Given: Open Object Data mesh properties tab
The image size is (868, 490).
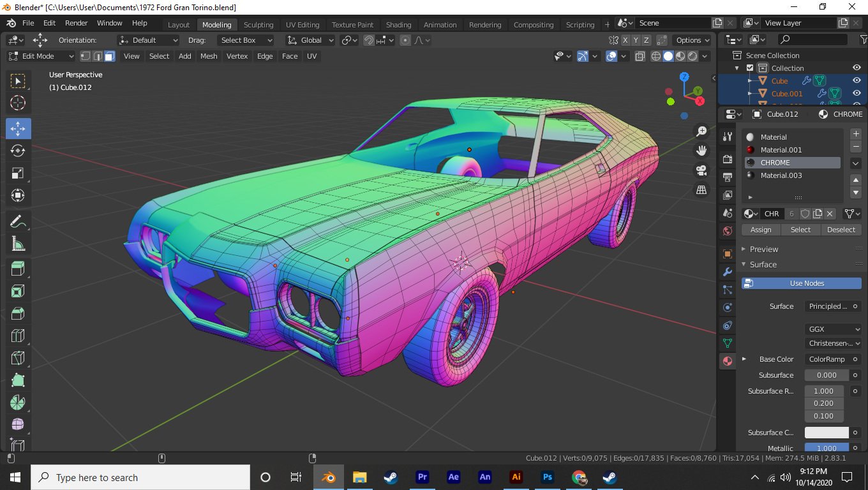Looking at the screenshot, I should (x=728, y=343).
